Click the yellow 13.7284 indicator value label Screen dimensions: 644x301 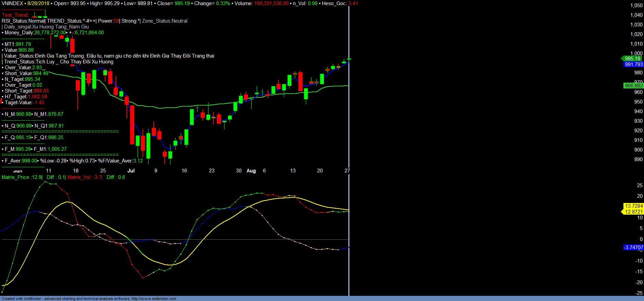point(634,206)
